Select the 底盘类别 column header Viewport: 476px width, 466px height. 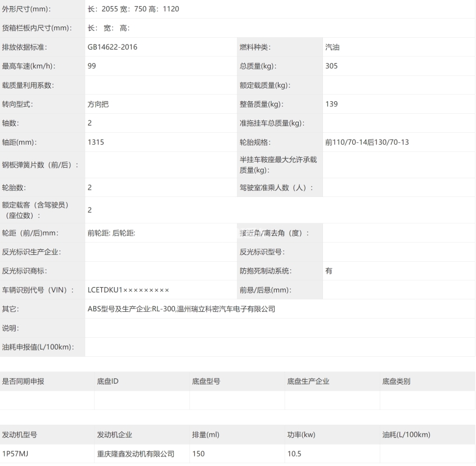396,382
